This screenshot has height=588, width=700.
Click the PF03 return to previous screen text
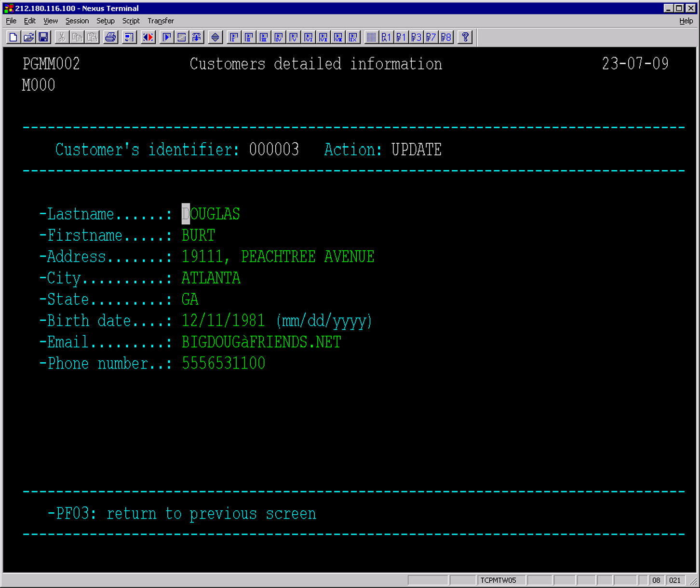pos(182,514)
